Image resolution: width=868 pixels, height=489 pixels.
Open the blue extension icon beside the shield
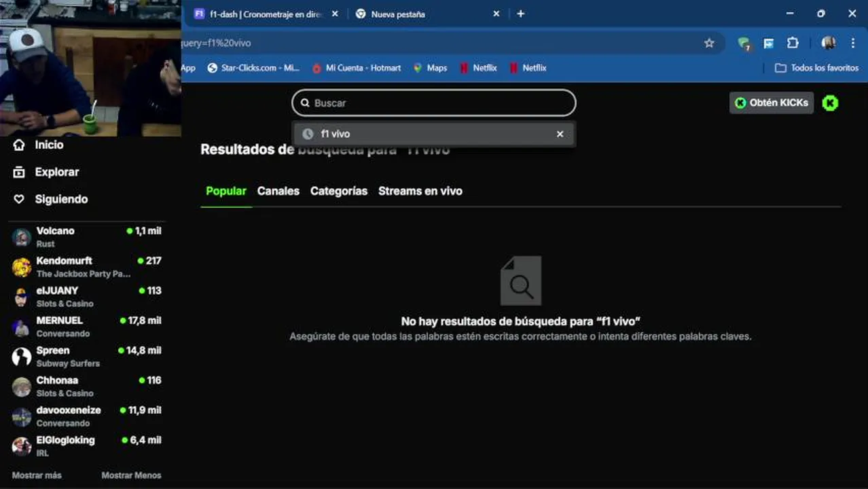769,43
